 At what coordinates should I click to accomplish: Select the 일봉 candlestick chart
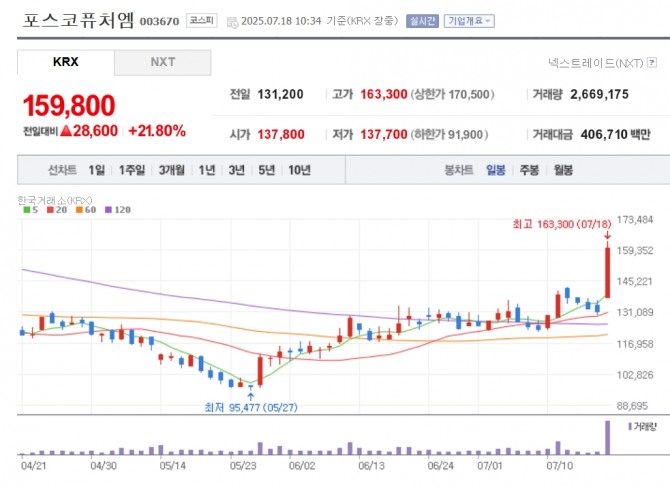click(x=496, y=170)
